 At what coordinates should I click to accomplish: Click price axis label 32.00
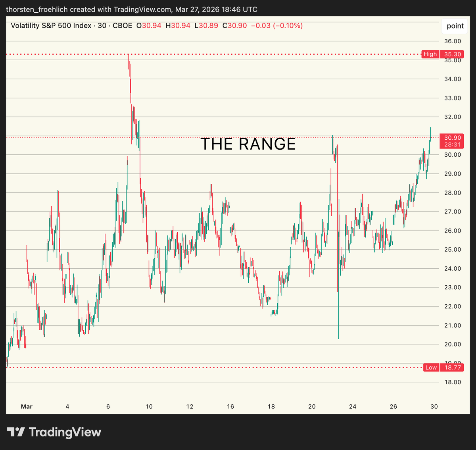453,117
